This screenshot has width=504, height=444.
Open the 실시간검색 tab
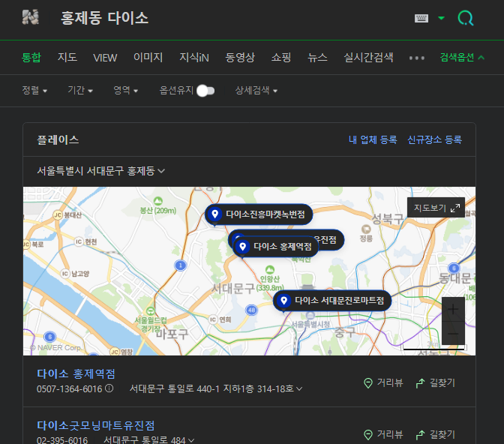click(368, 58)
